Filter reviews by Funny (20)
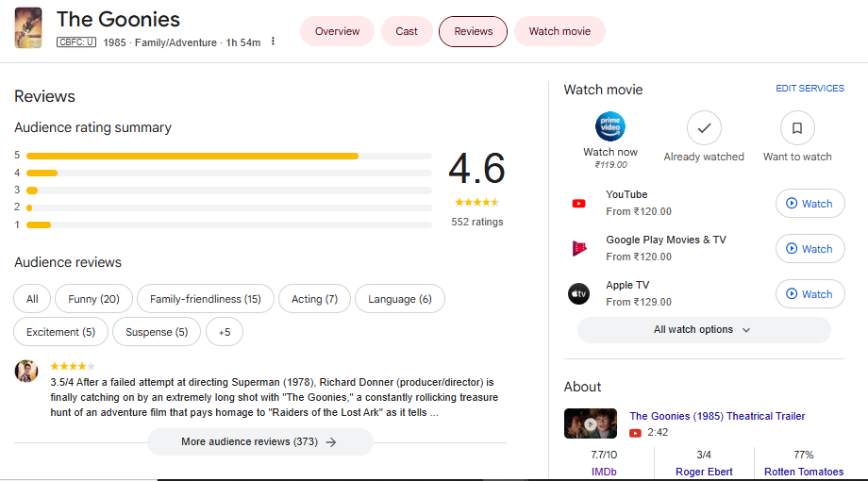Image resolution: width=868 pixels, height=481 pixels. [93, 299]
